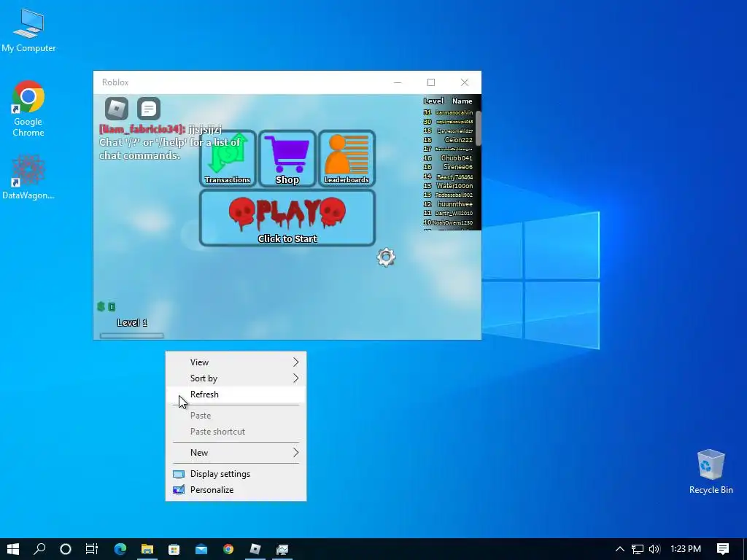The height and width of the screenshot is (560, 747).
Task: Choose Paste in the context menu
Action: click(236, 416)
